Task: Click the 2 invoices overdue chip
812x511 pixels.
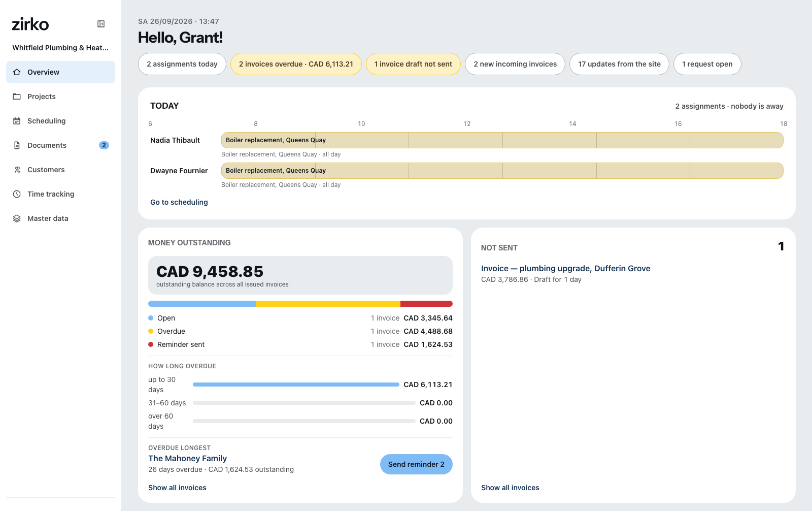Action: click(296, 64)
